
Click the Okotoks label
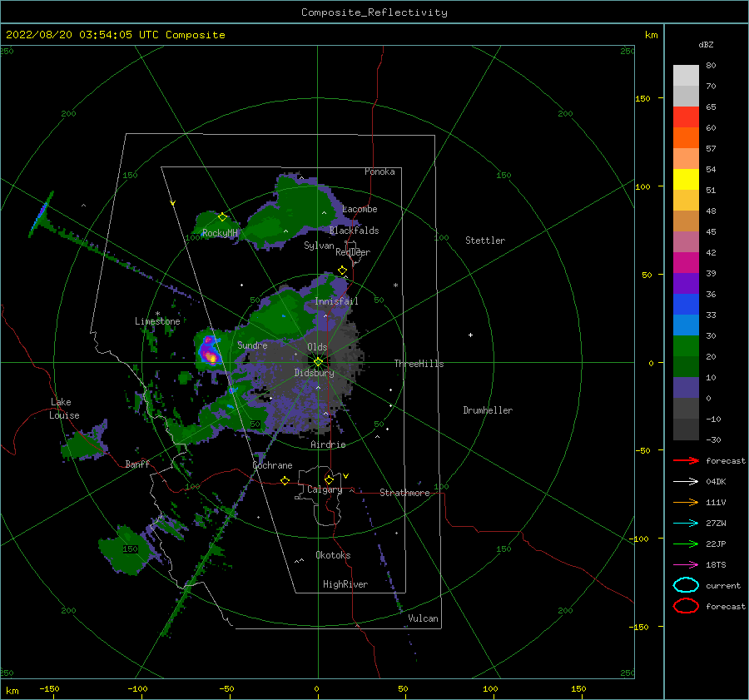(x=333, y=555)
